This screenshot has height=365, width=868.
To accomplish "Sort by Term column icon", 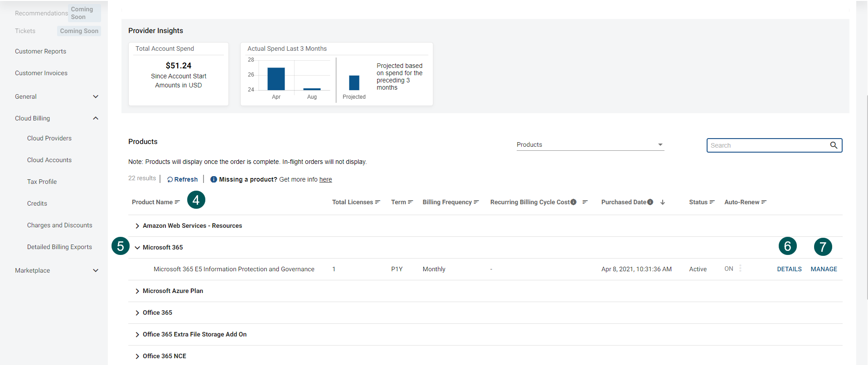I will point(410,202).
